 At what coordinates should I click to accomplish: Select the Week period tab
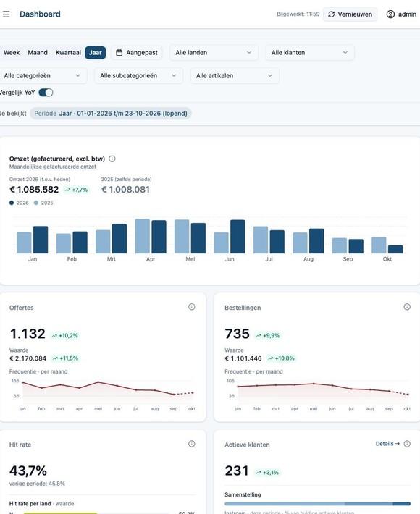tap(12, 52)
